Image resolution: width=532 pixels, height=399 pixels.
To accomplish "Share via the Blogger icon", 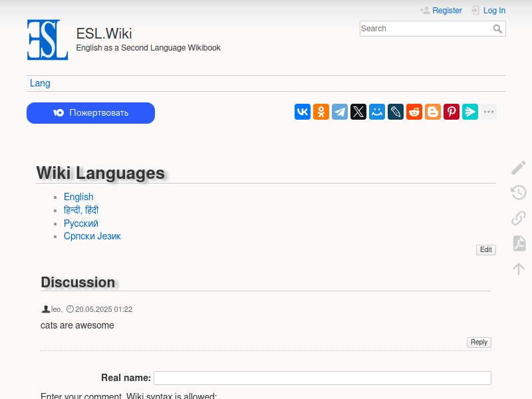I will 433,112.
